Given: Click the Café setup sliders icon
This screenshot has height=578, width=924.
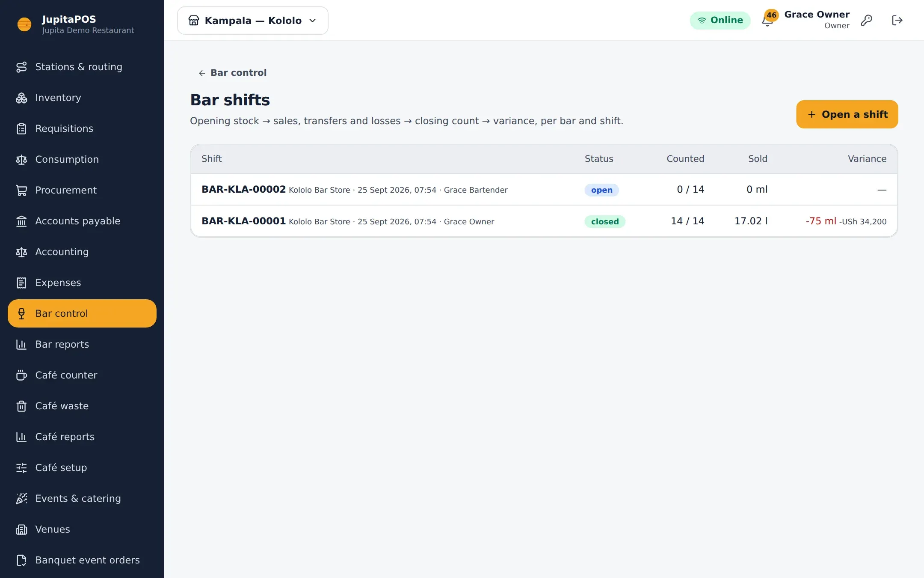Looking at the screenshot, I should coord(21,468).
